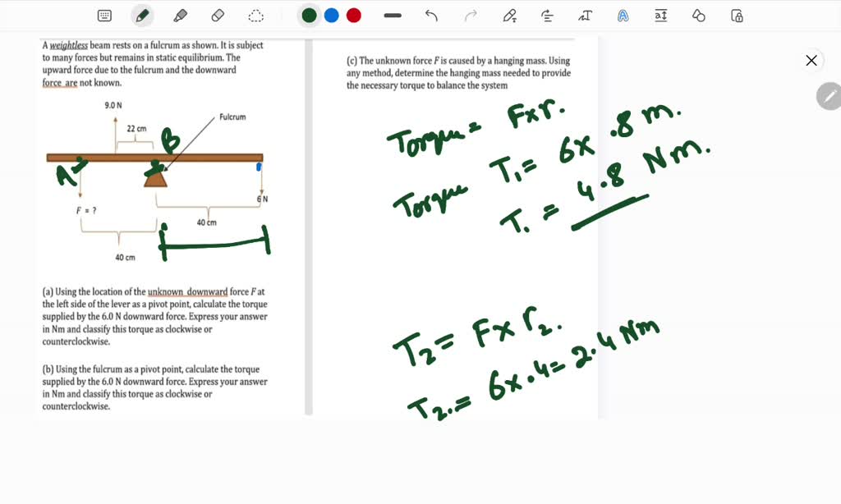The image size is (841, 504).
Task: Select the eraser tool
Action: [x=218, y=16]
